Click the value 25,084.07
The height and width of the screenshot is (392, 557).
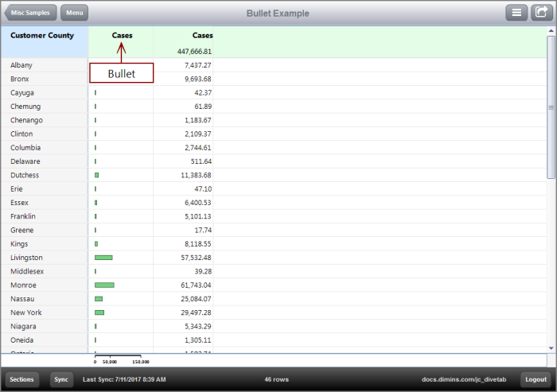(x=196, y=299)
